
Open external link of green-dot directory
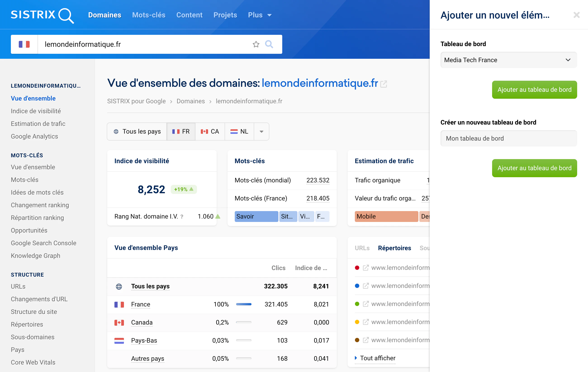(x=365, y=304)
